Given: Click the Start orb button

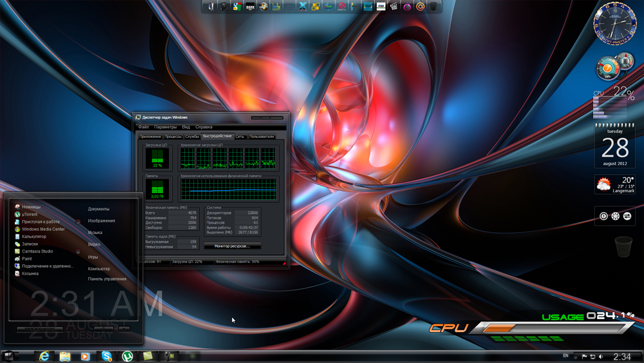Looking at the screenshot, I should pyautogui.click(x=8, y=356).
